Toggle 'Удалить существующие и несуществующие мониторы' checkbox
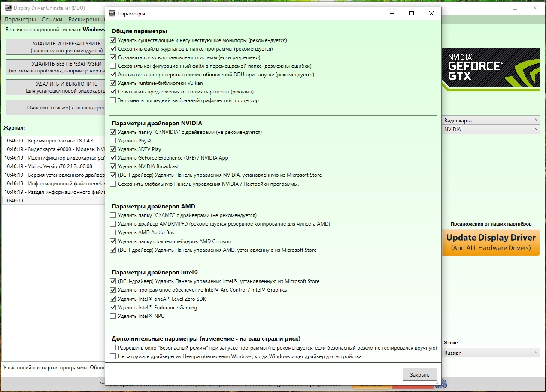Viewport: 546px width, 392px height. pos(113,40)
